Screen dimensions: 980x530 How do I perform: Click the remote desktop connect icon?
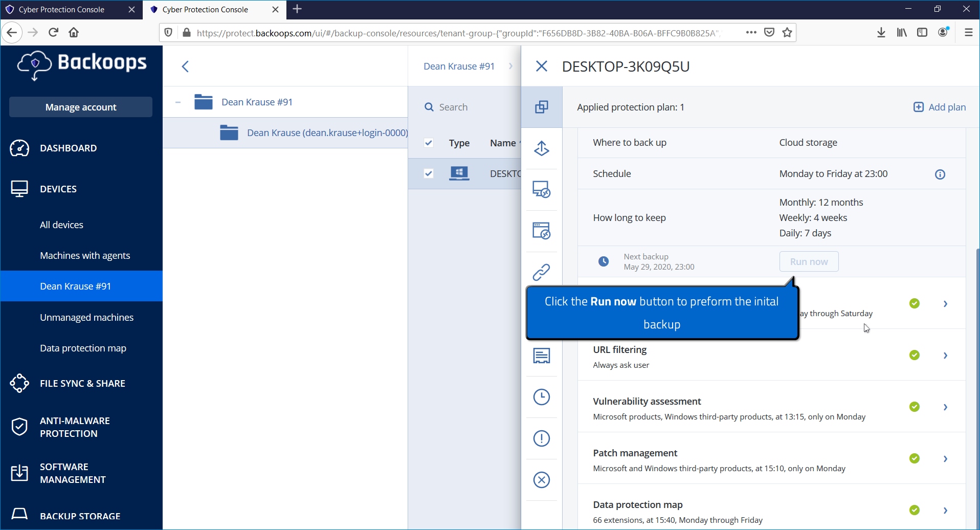tap(542, 189)
